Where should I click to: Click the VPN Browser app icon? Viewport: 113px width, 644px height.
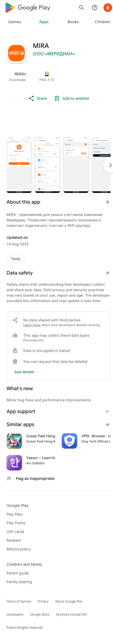tap(69, 441)
